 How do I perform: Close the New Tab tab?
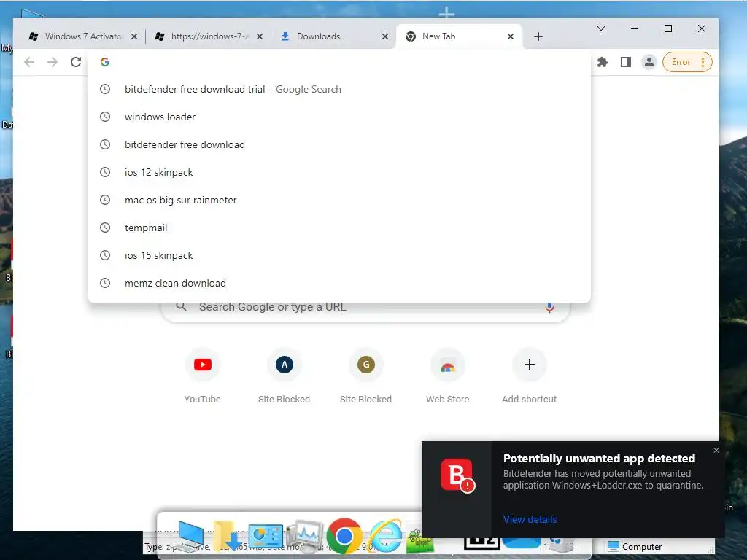pos(511,36)
